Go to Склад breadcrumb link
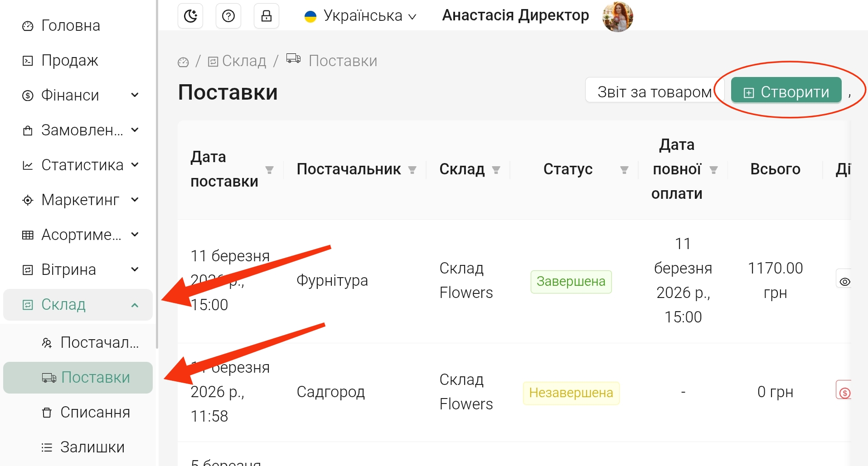This screenshot has width=868, height=466. coord(238,61)
